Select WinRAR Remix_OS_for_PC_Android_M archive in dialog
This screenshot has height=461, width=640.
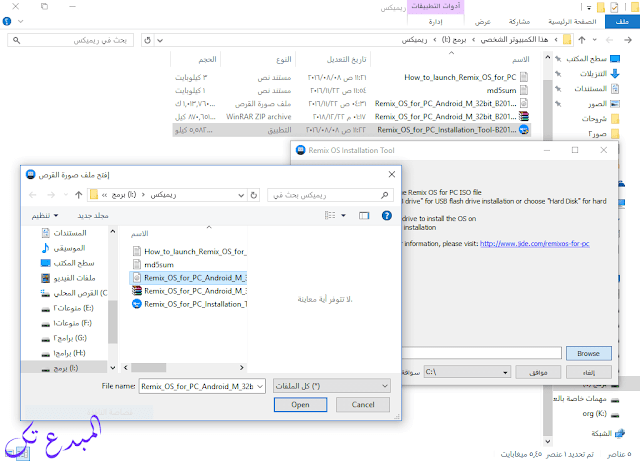click(x=189, y=291)
